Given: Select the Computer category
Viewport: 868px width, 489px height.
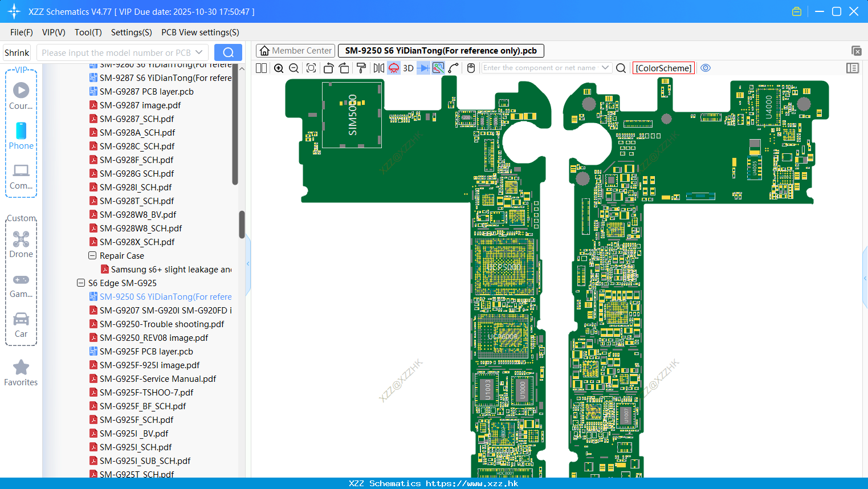Looking at the screenshot, I should coord(21,176).
